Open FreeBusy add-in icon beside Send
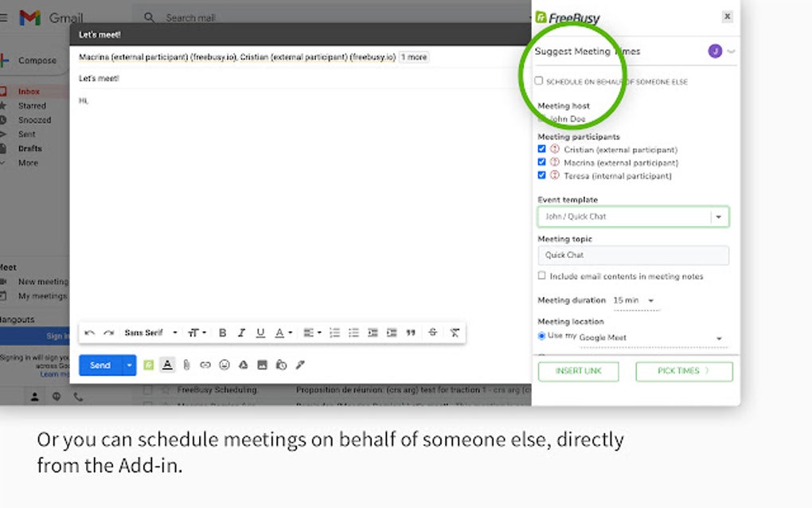812x508 pixels. tap(149, 365)
